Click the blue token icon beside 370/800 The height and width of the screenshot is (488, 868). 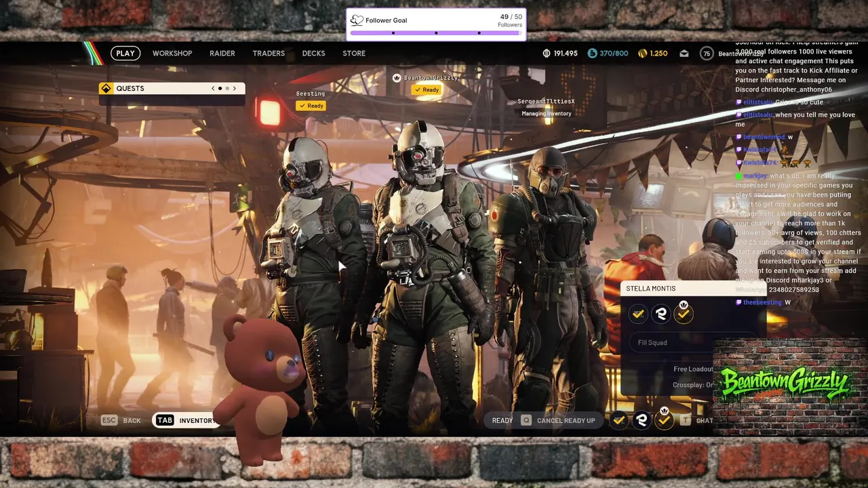[x=592, y=54]
